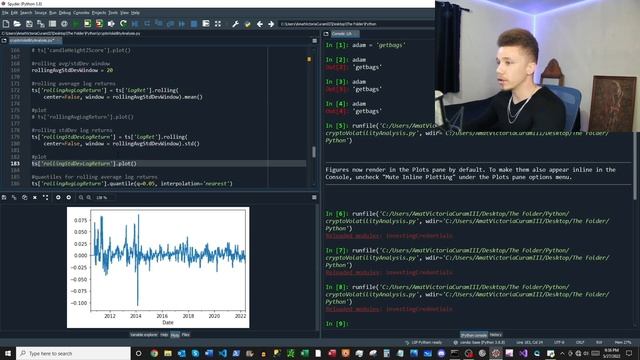This screenshot has height=360, width=640.
Task: Zoom out icon in Plots pane
Action: 81,198
